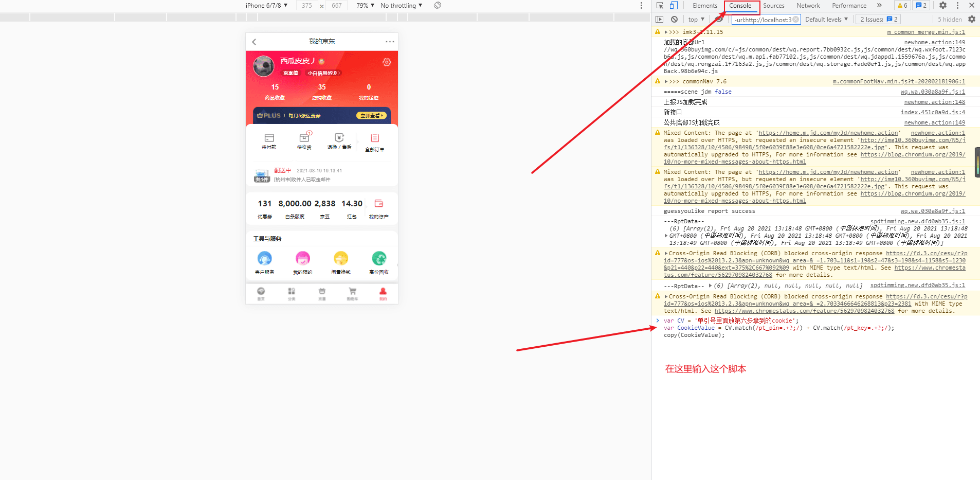The width and height of the screenshot is (980, 480).
Task: Expand the Default levels dropdown
Action: (826, 20)
